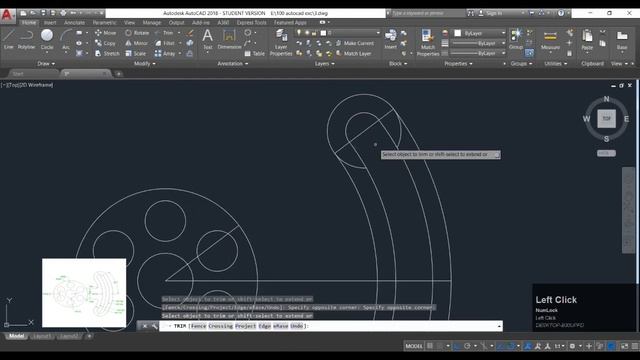Image resolution: width=640 pixels, height=360 pixels.
Task: Click the Base view icon
Action: (x=622, y=39)
